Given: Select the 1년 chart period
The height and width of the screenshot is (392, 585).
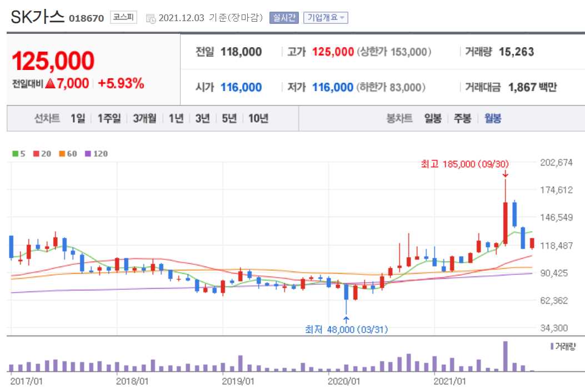Looking at the screenshot, I should point(176,118).
